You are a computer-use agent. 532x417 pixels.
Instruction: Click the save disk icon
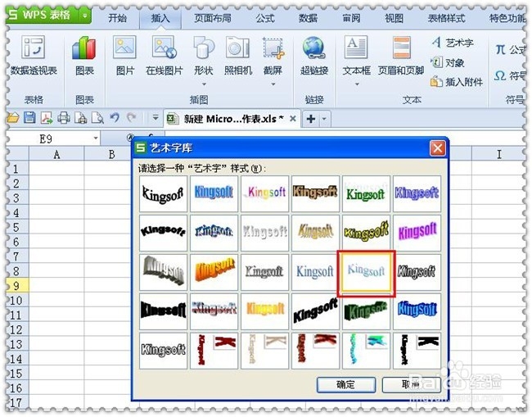pos(29,118)
